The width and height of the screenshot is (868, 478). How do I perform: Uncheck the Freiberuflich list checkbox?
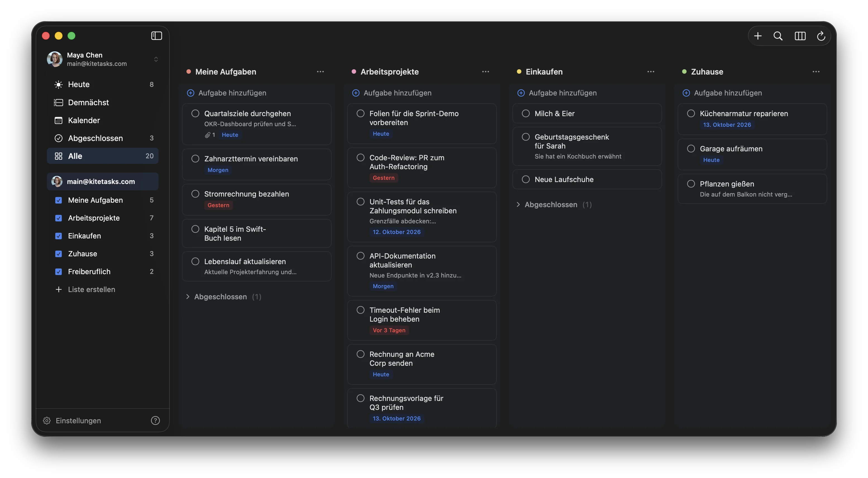[59, 272]
